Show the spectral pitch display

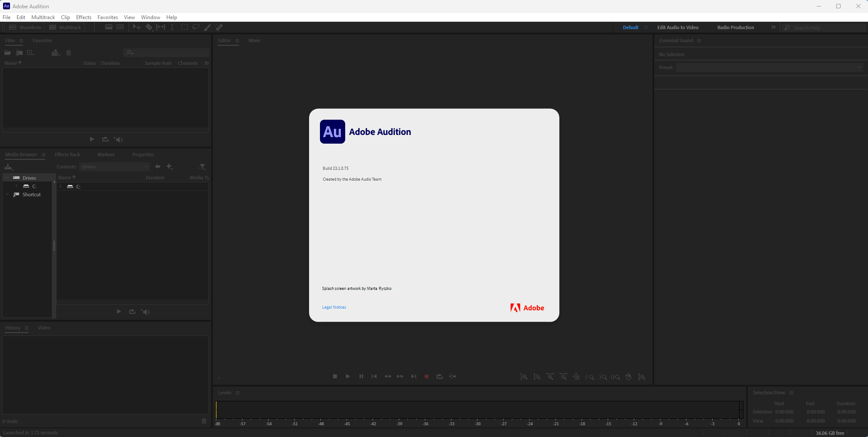click(x=120, y=27)
